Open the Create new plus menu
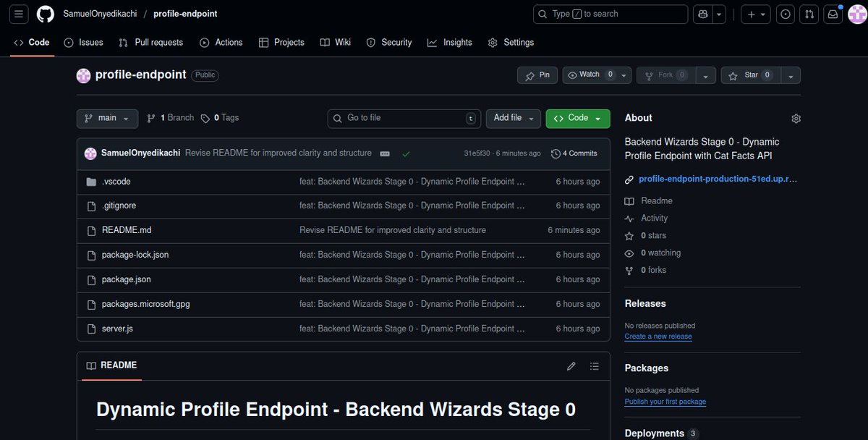The image size is (868, 440). [x=757, y=14]
